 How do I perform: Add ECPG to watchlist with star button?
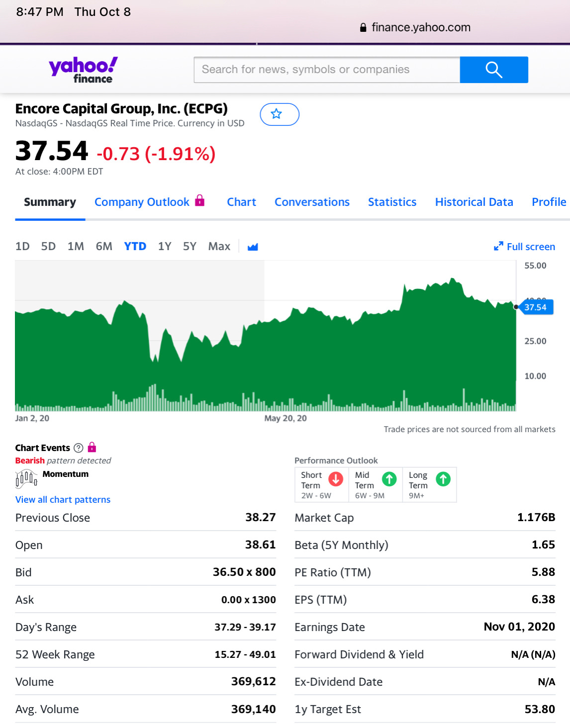pos(279,114)
